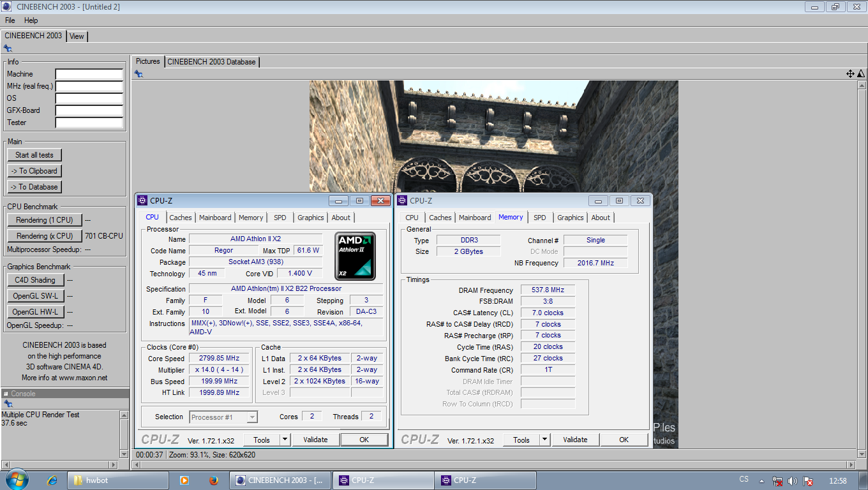Open SPD tab in the Memory CPU-Z window
Image resolution: width=868 pixels, height=490 pixels.
pos(540,218)
